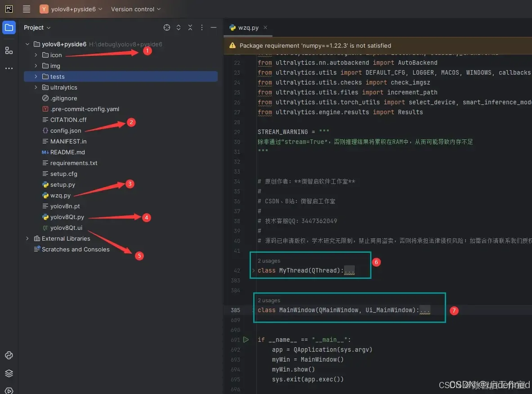Open the main hamburger menu
This screenshot has width=532, height=394.
pyautogui.click(x=26, y=9)
